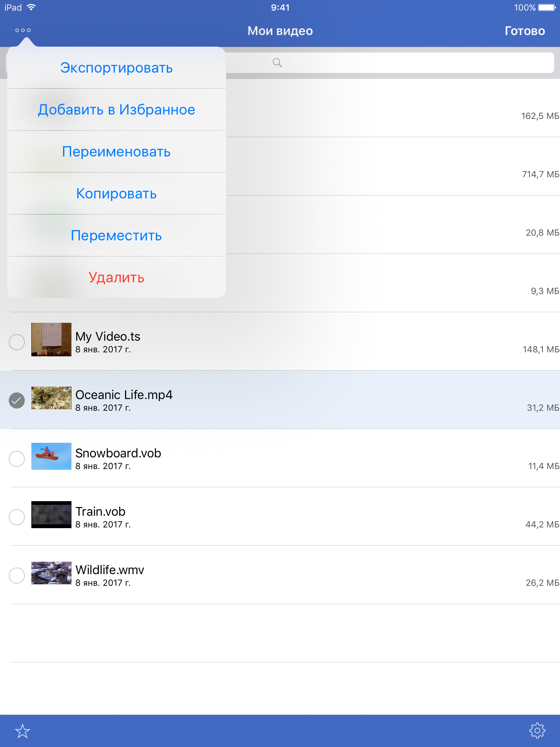Tap the My Video.ts file name

click(x=108, y=336)
